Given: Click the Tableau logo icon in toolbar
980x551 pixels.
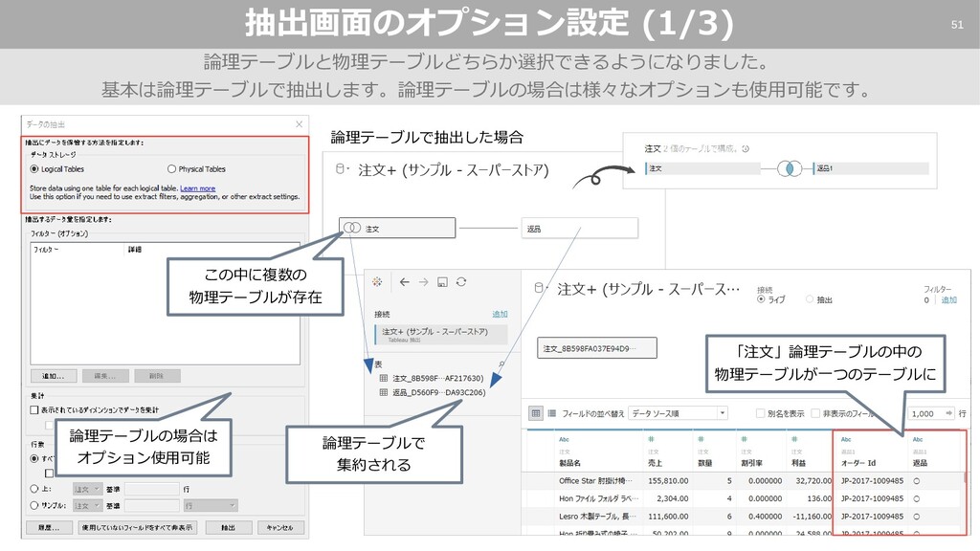Looking at the screenshot, I should [377, 282].
